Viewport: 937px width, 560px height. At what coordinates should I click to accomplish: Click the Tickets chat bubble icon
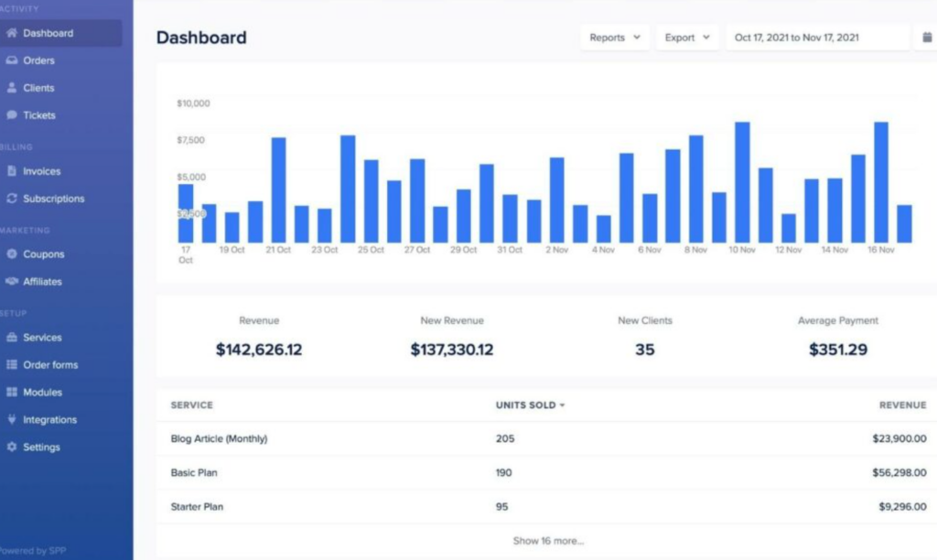12,115
